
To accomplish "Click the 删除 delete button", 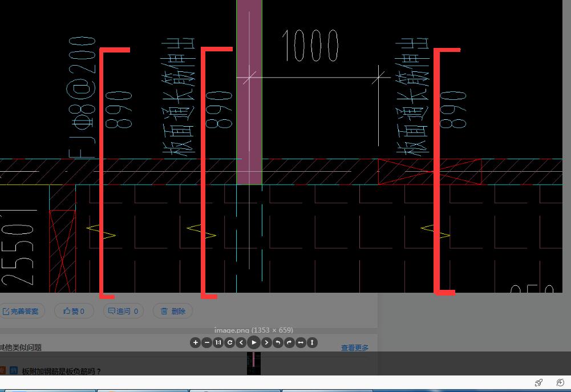I will tap(173, 311).
